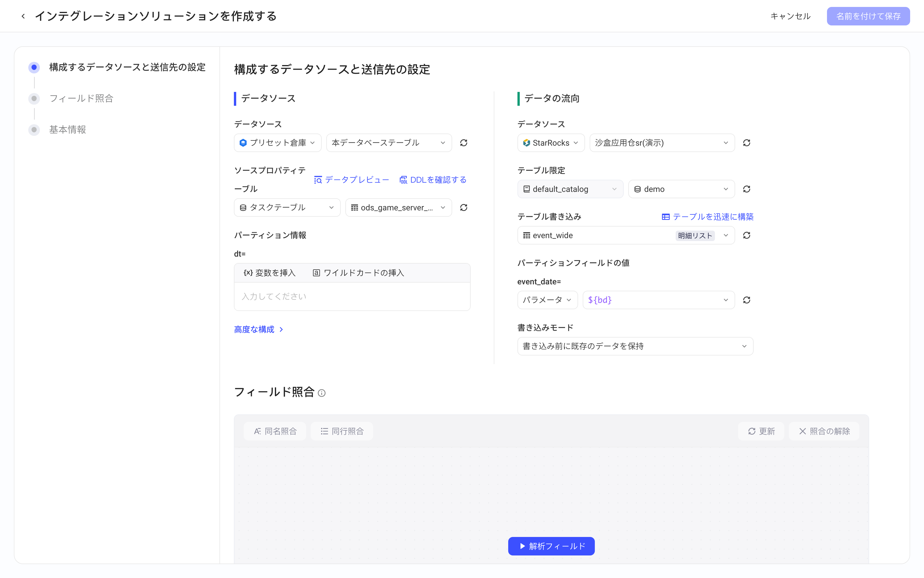Refresh the ods_game_server source table list
924x578 pixels.
click(x=463, y=208)
